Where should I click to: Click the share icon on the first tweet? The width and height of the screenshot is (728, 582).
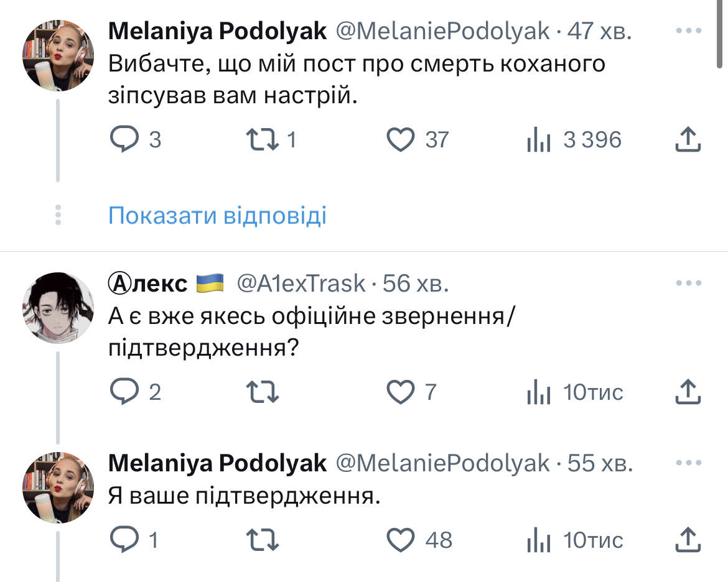[x=689, y=139]
